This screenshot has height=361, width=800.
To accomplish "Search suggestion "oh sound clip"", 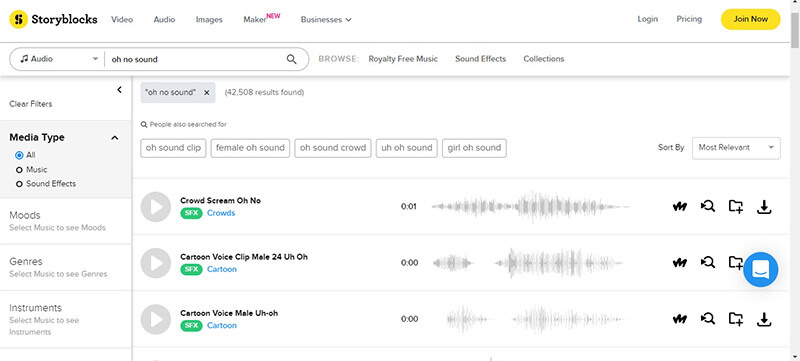I will point(173,148).
